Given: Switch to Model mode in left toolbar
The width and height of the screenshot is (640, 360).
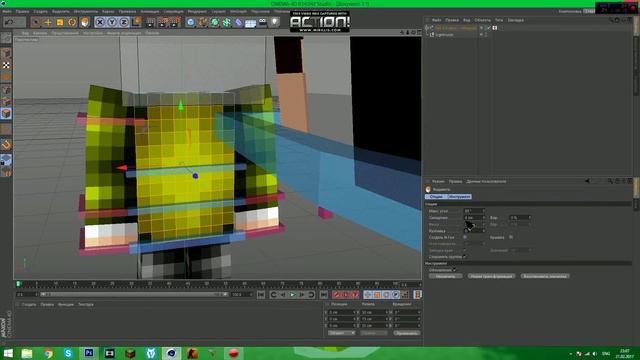Looking at the screenshot, I should click(6, 53).
